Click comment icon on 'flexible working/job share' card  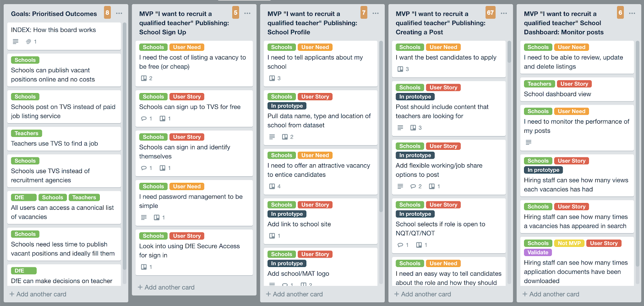tap(413, 186)
